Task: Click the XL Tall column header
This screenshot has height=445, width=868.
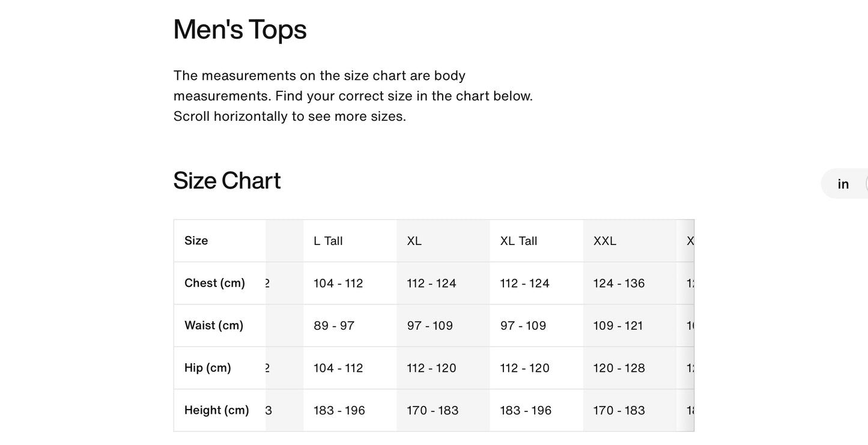Action: (518, 241)
